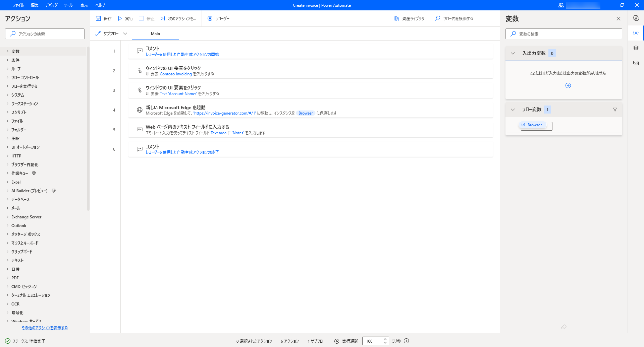The width and height of the screenshot is (644, 347).
Task: Select the variables {x} sidebar icon
Action: point(636,33)
